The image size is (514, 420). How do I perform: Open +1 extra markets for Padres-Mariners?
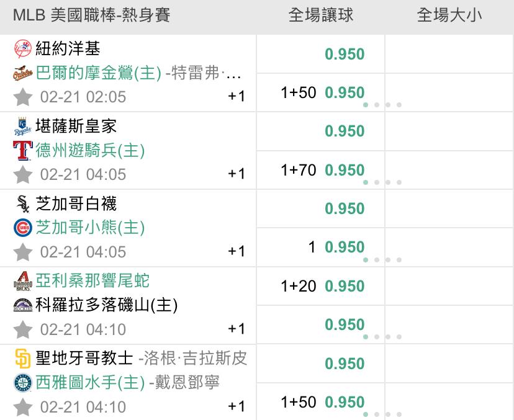[x=237, y=406]
